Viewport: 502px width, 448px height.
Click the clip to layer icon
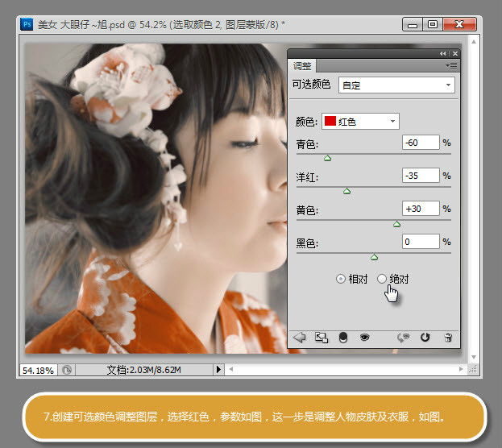343,338
